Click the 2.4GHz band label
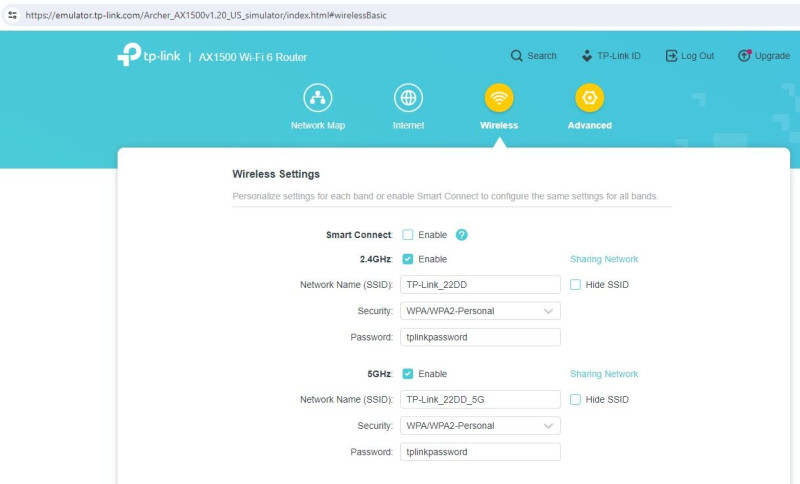The width and height of the screenshot is (800, 484). tap(376, 259)
